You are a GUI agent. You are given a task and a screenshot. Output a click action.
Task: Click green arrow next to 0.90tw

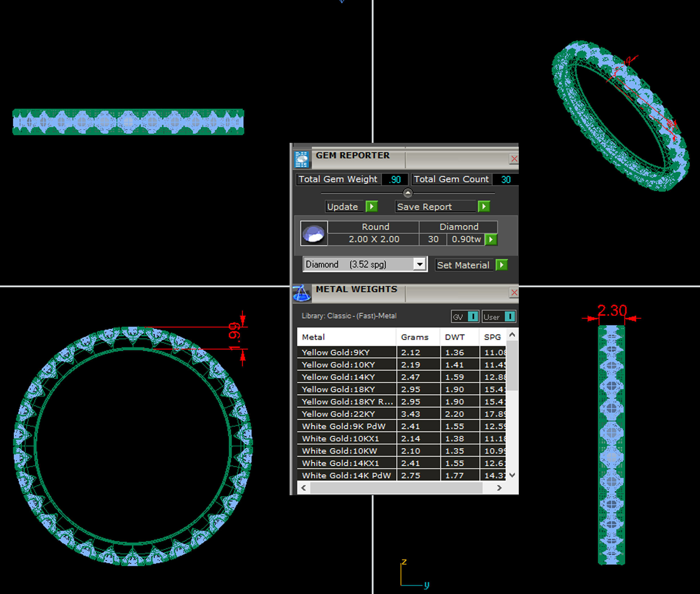491,239
